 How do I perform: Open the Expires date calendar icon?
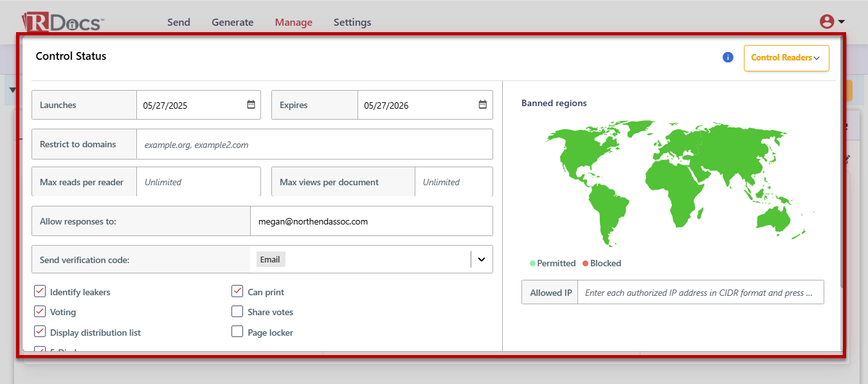tap(482, 105)
